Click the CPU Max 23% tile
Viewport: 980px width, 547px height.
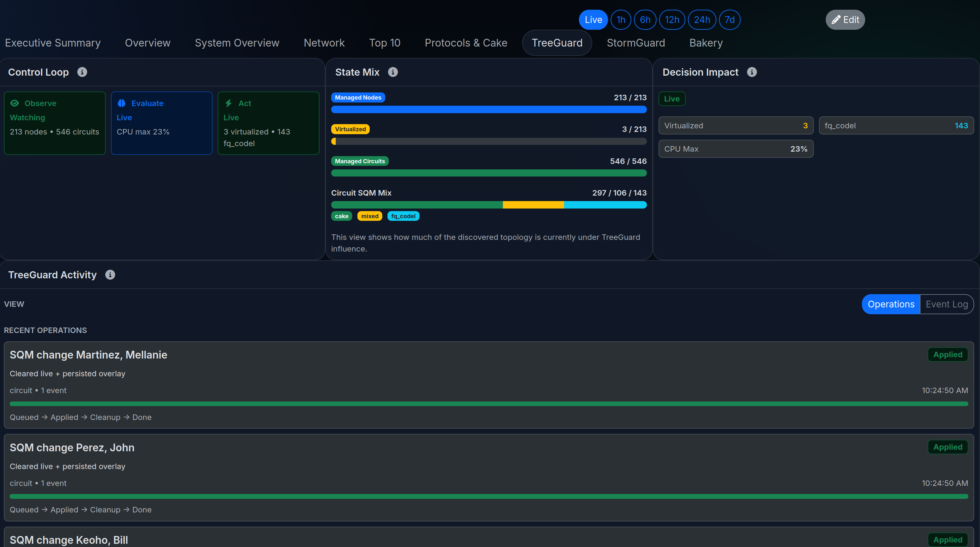(736, 149)
